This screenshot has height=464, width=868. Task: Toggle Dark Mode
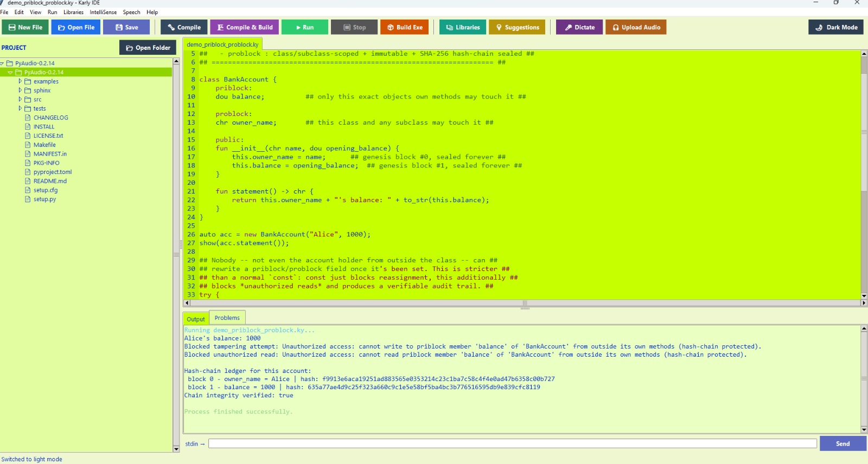pos(836,27)
